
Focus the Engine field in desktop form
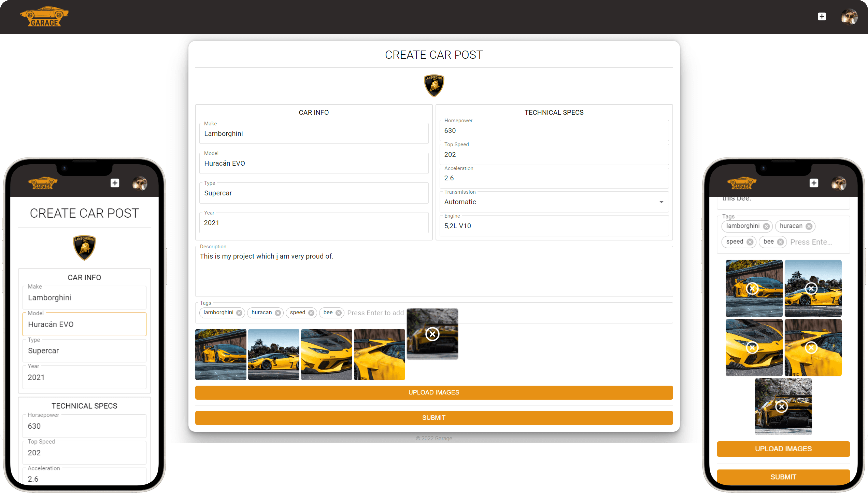[x=554, y=226]
